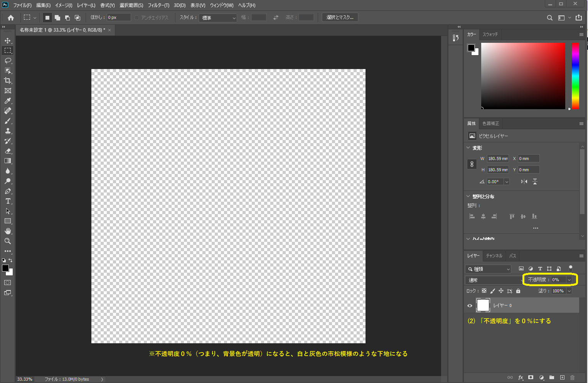The width and height of the screenshot is (588, 383).
Task: Open Edit Toolbar three-dots button
Action: 8,251
